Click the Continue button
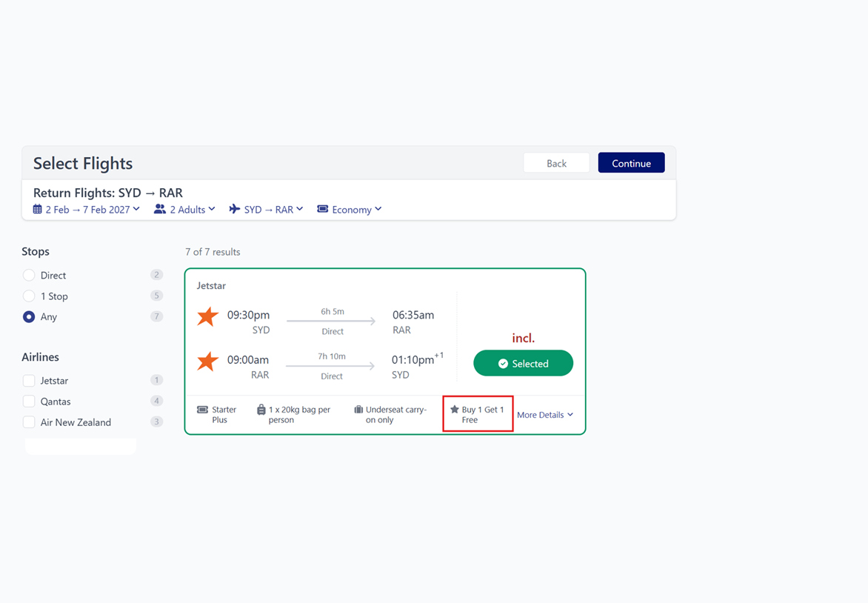868x603 pixels. click(631, 163)
